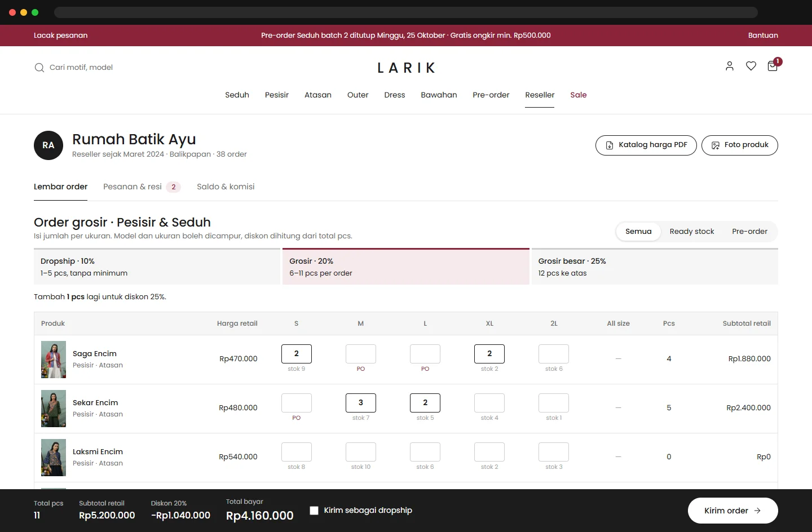This screenshot has width=812, height=532.
Task: Open the Saga Encim product thumbnail
Action: coord(54,360)
